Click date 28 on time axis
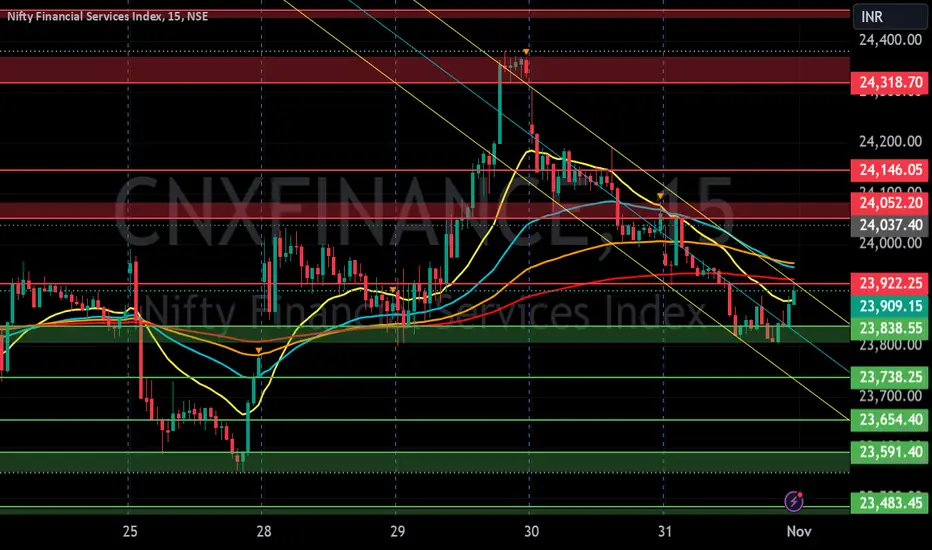This screenshot has width=932, height=550. pyautogui.click(x=263, y=531)
